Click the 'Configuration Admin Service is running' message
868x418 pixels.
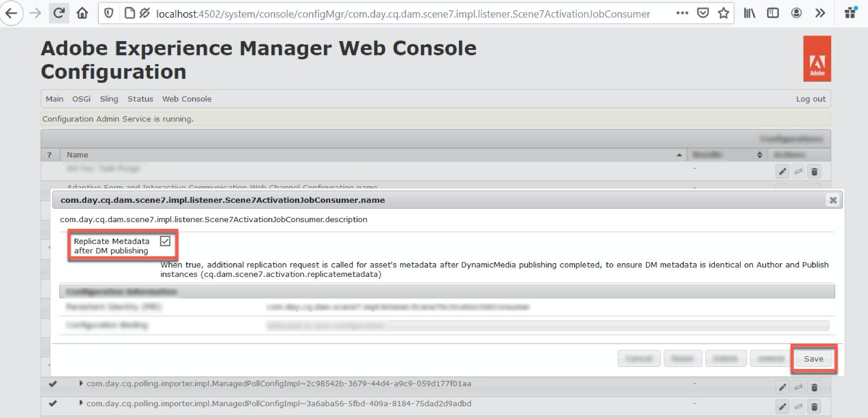(118, 119)
